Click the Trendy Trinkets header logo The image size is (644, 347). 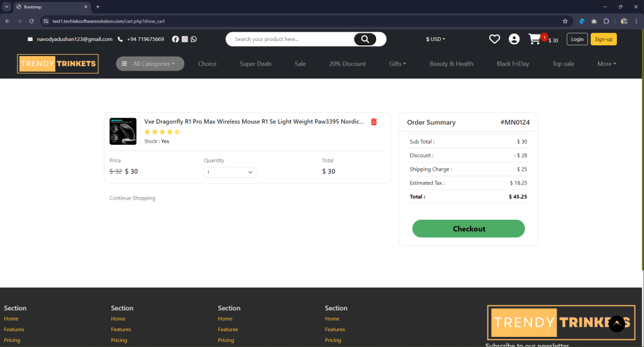point(58,64)
